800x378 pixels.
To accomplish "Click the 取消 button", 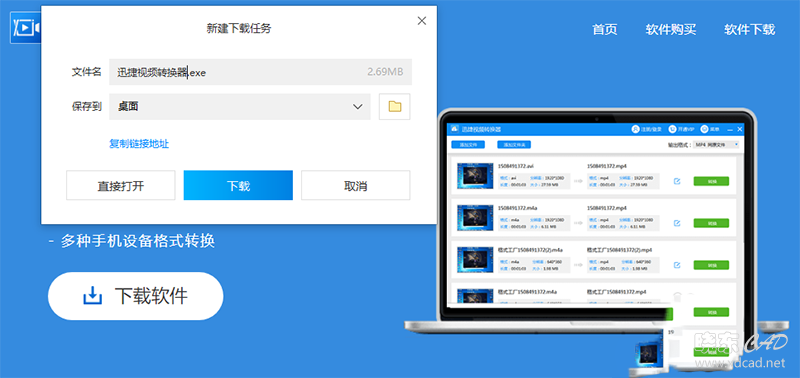I will 356,185.
